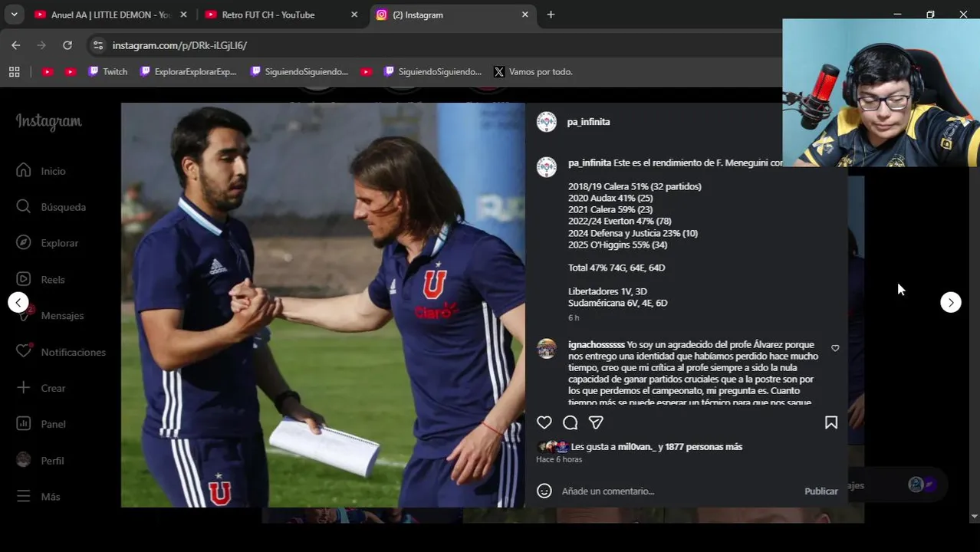View the 1877 personas más likes list
Image resolution: width=980 pixels, height=552 pixels.
tap(703, 446)
